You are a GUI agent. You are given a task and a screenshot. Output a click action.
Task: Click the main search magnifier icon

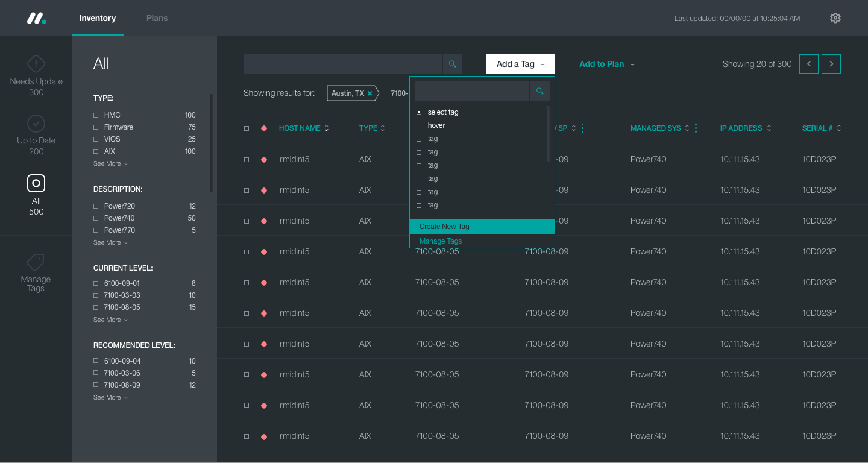[453, 64]
